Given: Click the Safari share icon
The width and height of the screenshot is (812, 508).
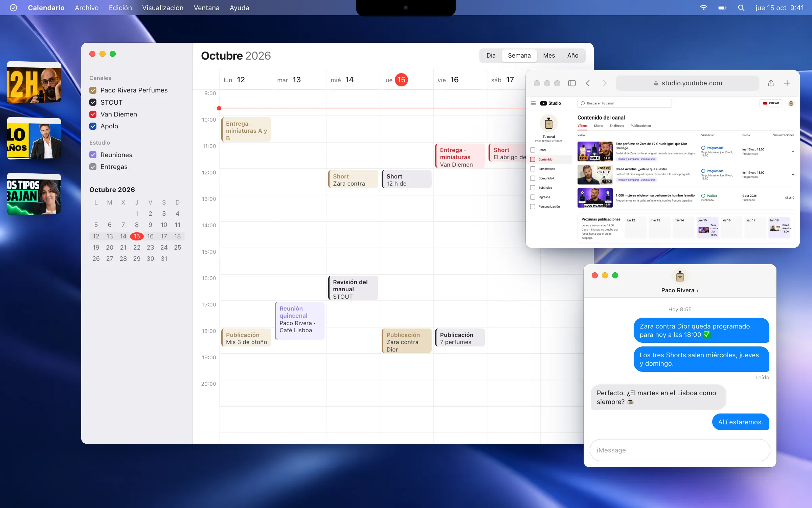Looking at the screenshot, I should point(771,83).
